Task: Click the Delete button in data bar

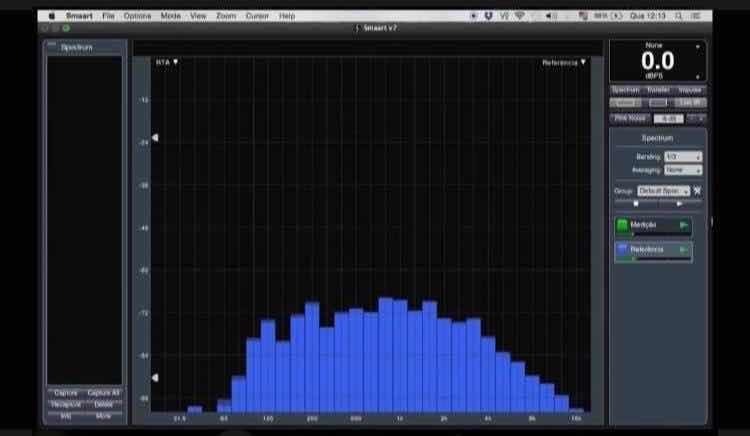Action: [x=103, y=404]
